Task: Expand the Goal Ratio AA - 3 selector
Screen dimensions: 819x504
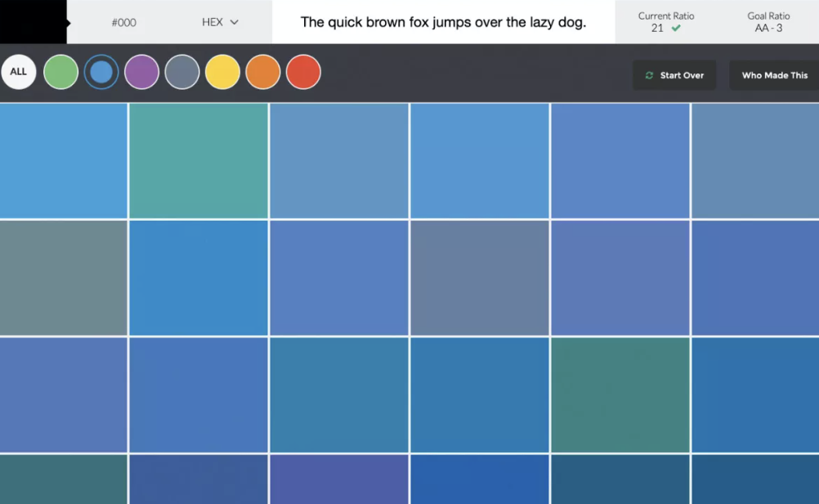Action: click(x=768, y=22)
